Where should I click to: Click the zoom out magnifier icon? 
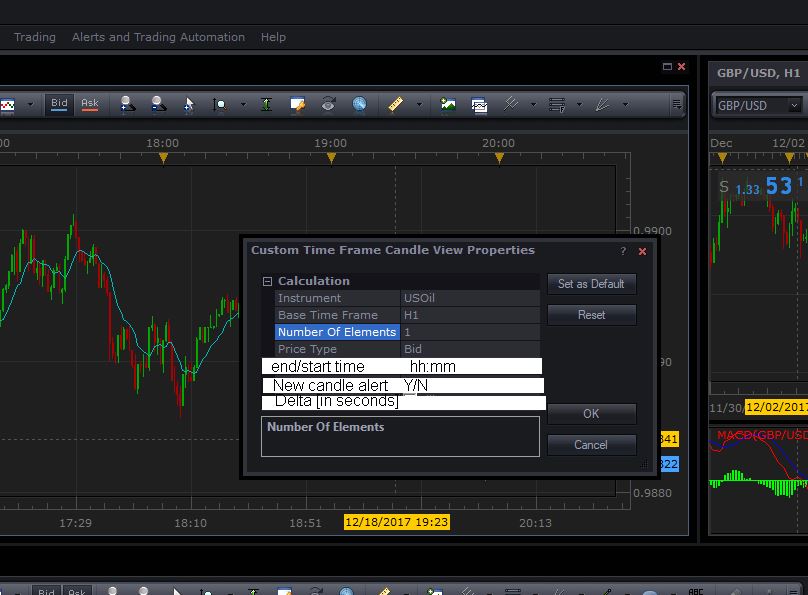point(159,104)
